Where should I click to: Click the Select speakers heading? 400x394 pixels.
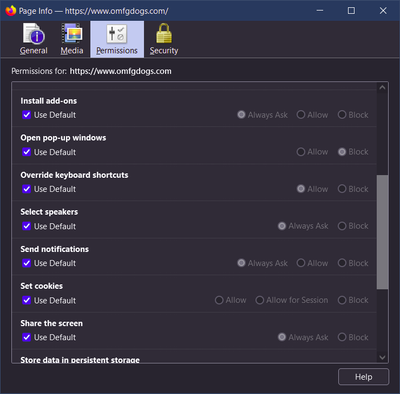[x=49, y=212]
